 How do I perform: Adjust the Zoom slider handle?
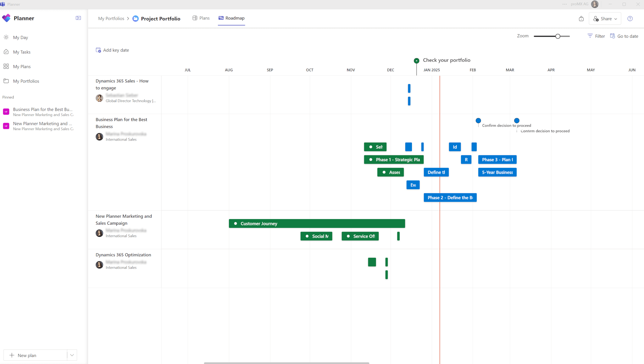(557, 36)
